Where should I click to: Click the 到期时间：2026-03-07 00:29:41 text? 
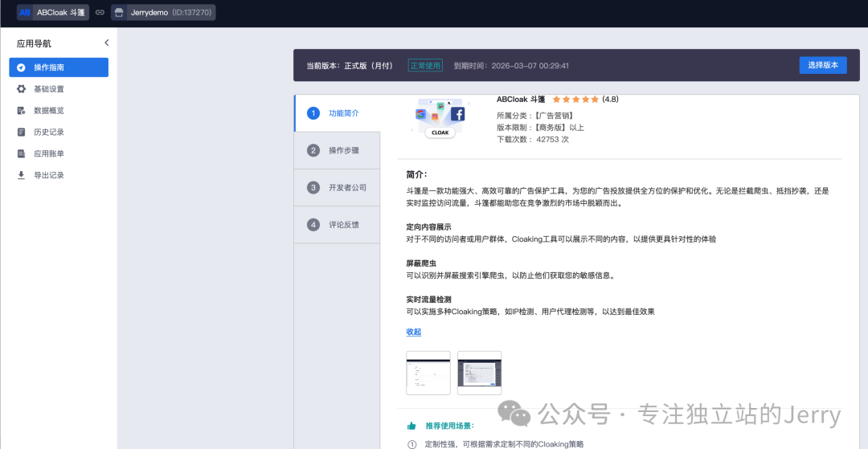pos(511,65)
